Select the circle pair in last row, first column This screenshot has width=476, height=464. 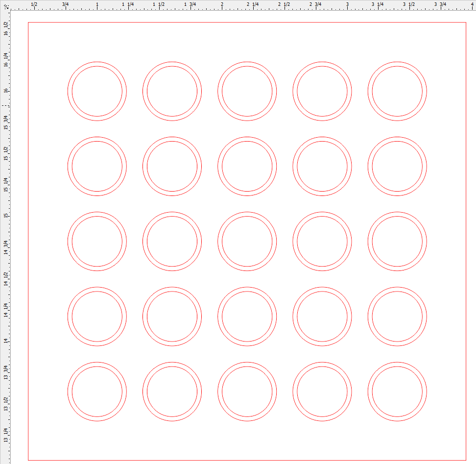coord(97,391)
